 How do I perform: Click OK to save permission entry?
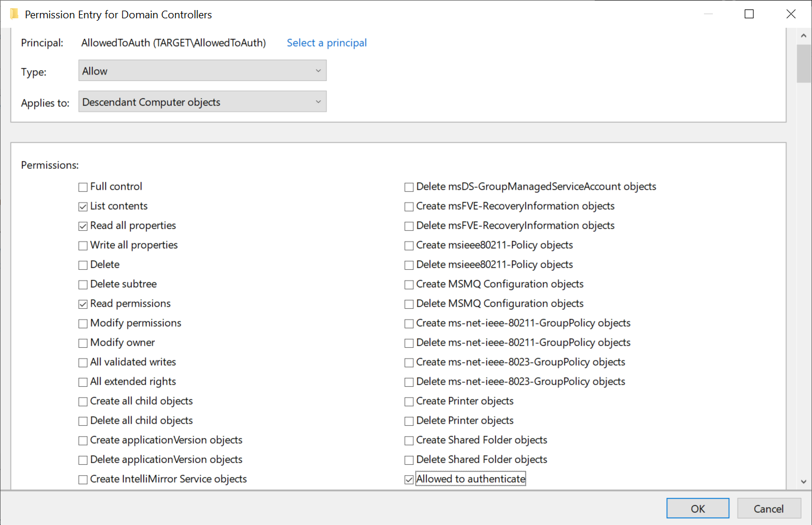[x=698, y=508]
